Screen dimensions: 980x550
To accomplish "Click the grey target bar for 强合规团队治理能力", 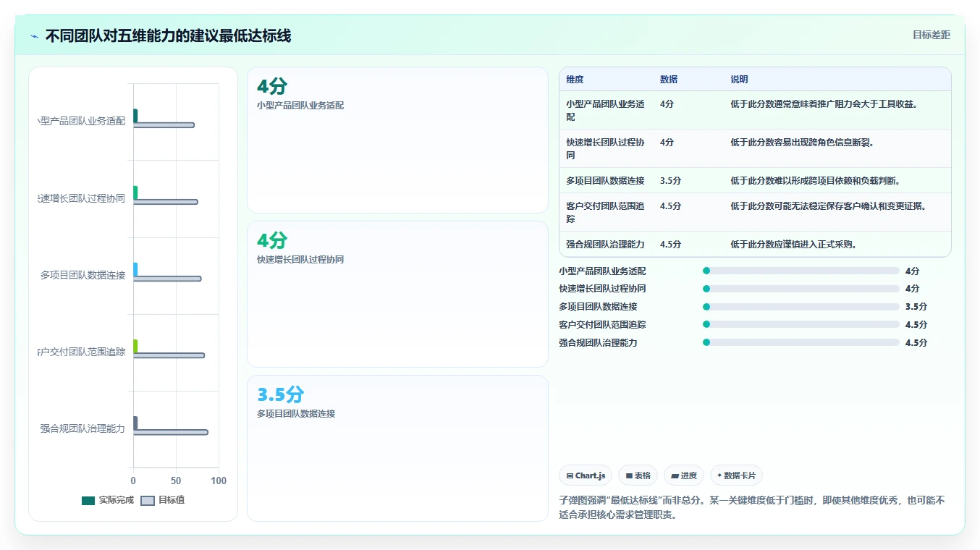I will 171,432.
